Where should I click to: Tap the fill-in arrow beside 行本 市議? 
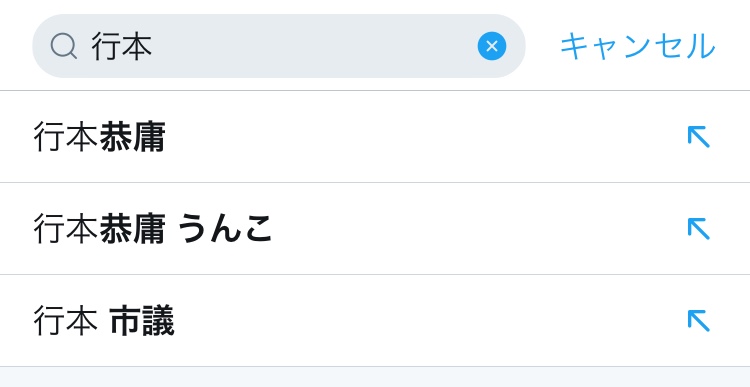coord(698,320)
